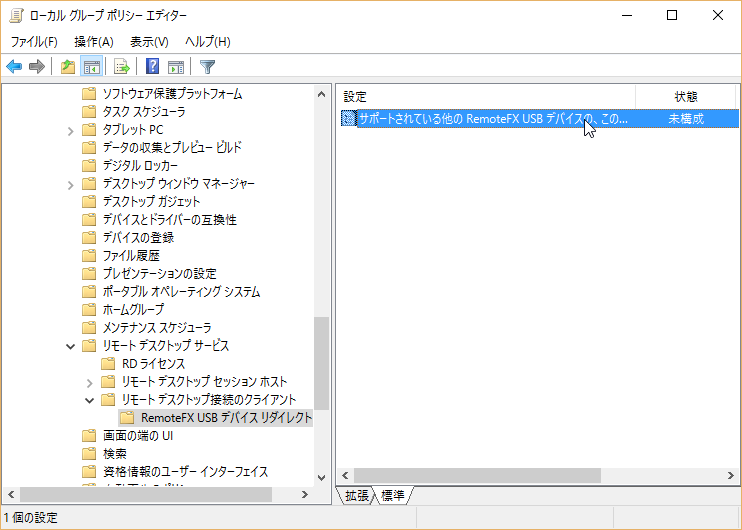Open filter options funnel icon
742x530 pixels.
[207, 67]
